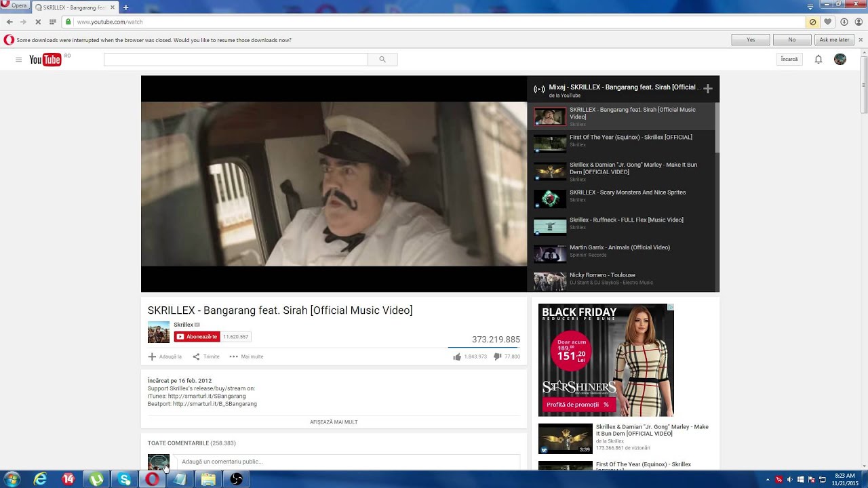Open uTorrent from the taskbar
Viewport: 868px width, 488px height.
96,479
